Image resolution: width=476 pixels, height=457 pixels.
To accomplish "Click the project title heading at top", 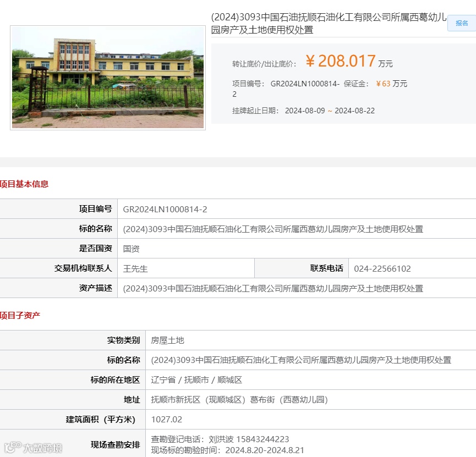I will [x=329, y=23].
